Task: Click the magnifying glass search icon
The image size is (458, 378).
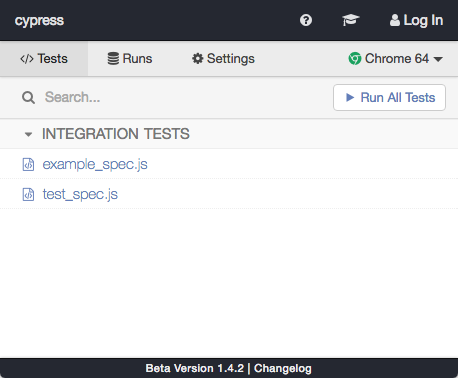Action: click(x=28, y=98)
